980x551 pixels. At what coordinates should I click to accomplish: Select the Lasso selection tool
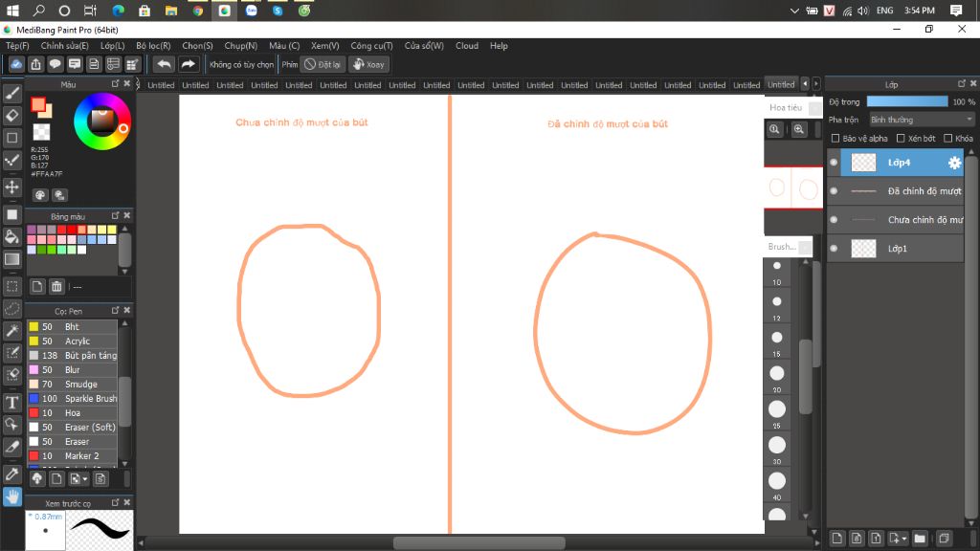(x=11, y=309)
